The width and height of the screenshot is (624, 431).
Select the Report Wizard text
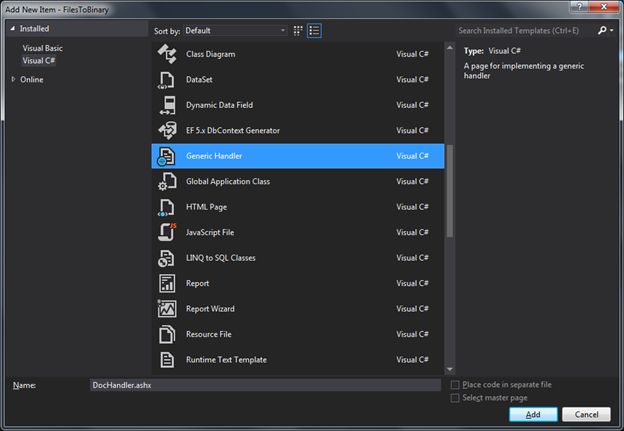[x=210, y=309]
